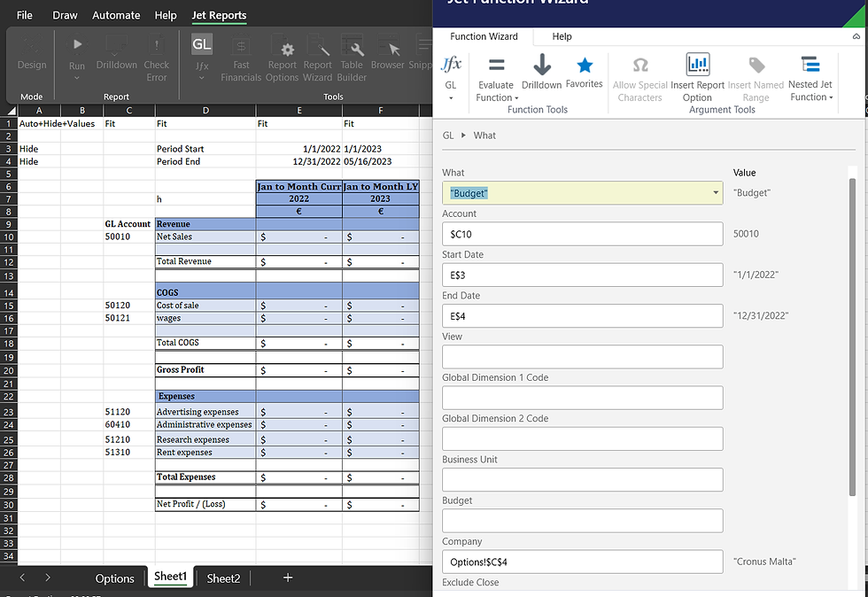This screenshot has height=597, width=868.
Task: Click the Net Sales cell
Action: click(205, 236)
